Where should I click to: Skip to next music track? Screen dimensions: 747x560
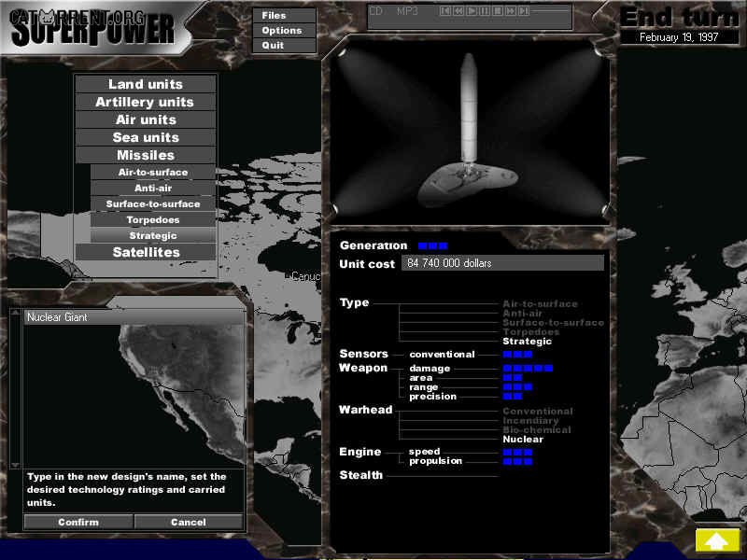[x=524, y=11]
